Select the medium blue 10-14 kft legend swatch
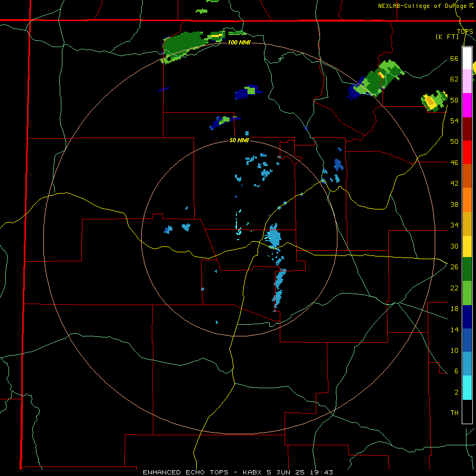 tap(467, 340)
